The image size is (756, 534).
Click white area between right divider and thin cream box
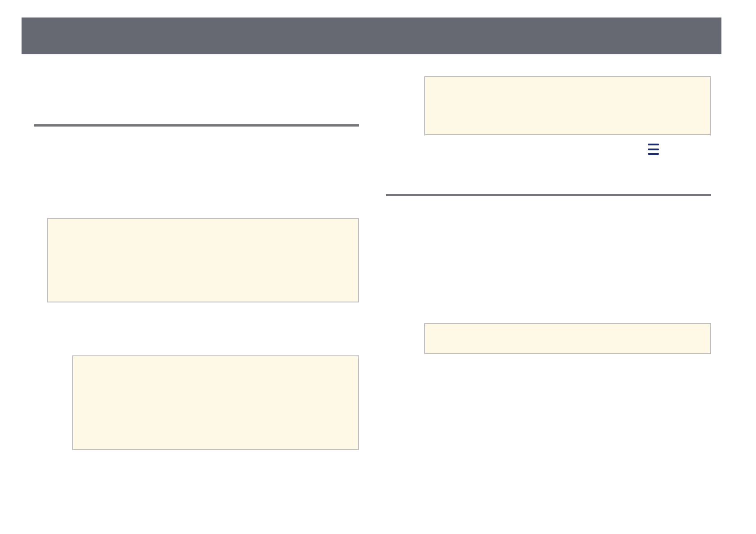(548, 260)
